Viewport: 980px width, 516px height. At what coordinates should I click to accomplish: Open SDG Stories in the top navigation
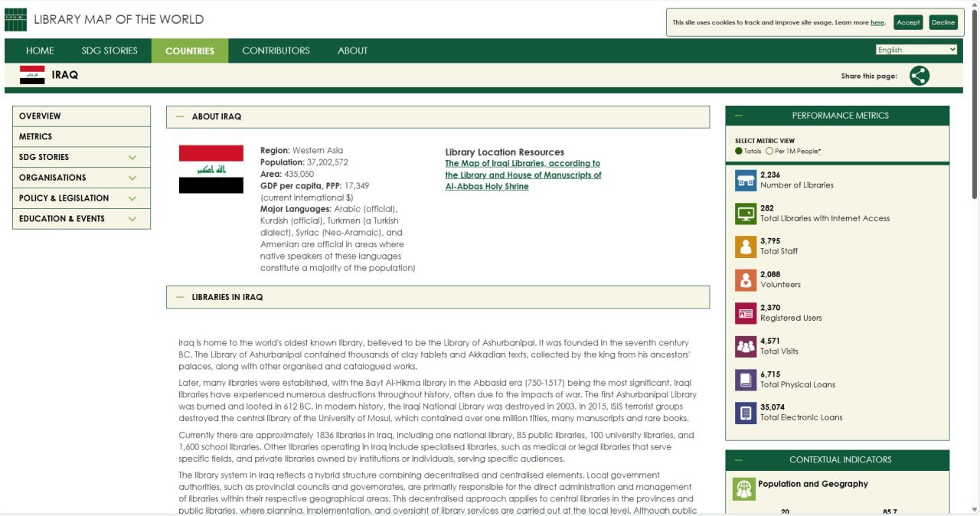click(x=109, y=51)
